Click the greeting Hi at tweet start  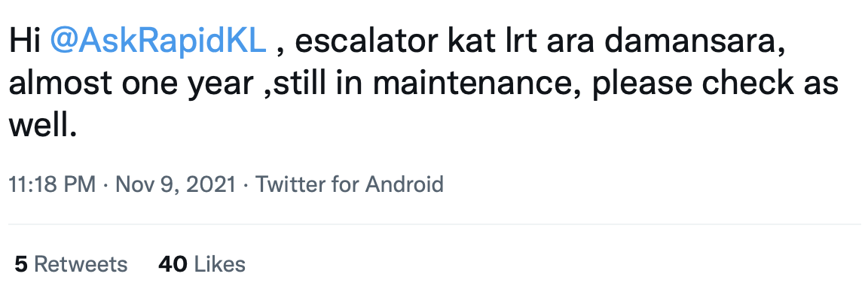[x=25, y=44]
